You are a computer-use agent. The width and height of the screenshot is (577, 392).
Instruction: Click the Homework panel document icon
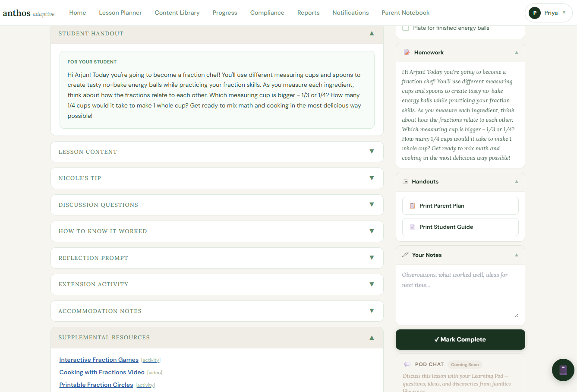[406, 52]
